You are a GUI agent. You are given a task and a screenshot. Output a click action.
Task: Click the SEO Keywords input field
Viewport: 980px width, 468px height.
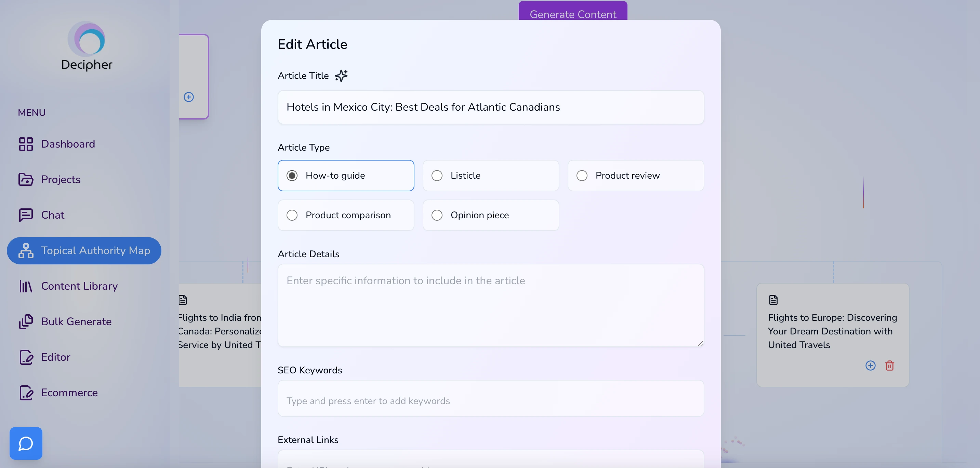click(491, 401)
